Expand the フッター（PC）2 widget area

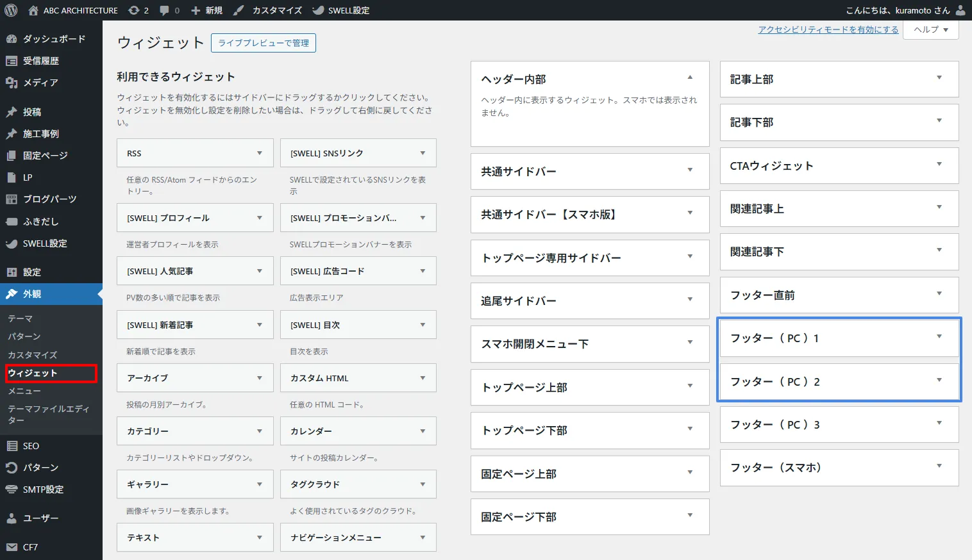(939, 380)
